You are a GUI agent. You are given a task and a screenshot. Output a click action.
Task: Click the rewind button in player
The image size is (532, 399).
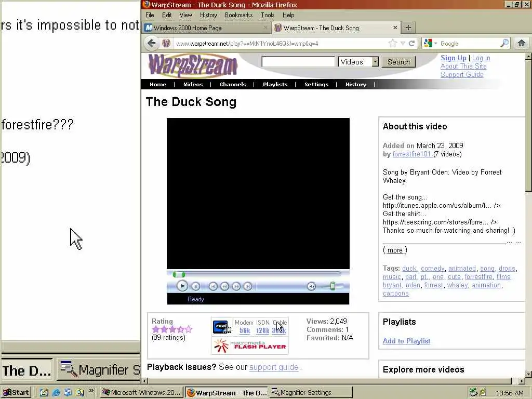(224, 287)
